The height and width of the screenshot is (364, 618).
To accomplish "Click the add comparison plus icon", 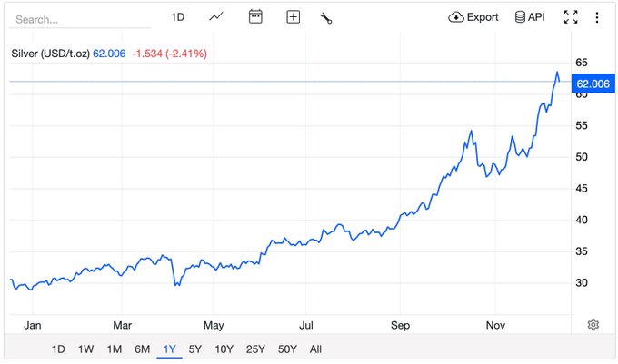I will (x=293, y=17).
